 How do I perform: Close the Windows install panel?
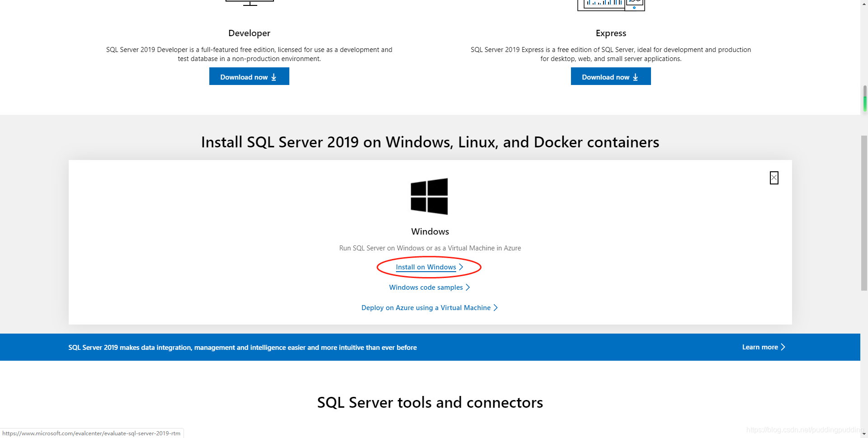[x=774, y=178]
